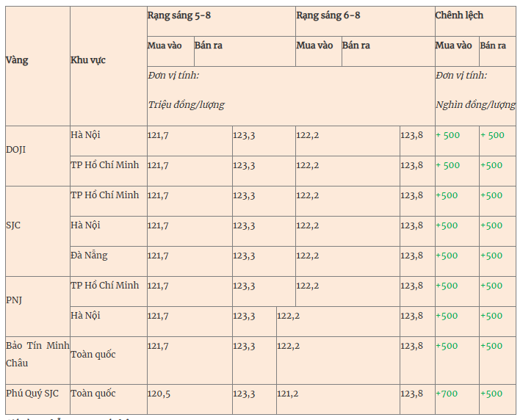
Task: Click '123,3' in Phú Quý SJC row
Action: (244, 394)
